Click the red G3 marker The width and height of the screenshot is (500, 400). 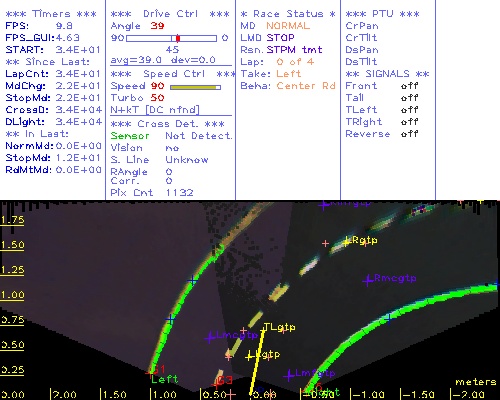[x=225, y=380]
